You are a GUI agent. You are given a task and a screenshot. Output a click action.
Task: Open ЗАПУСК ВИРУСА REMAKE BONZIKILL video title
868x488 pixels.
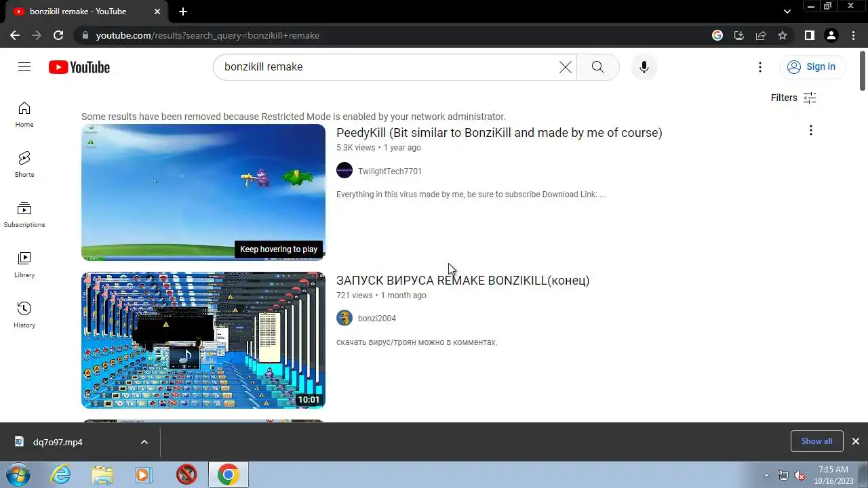click(462, 281)
